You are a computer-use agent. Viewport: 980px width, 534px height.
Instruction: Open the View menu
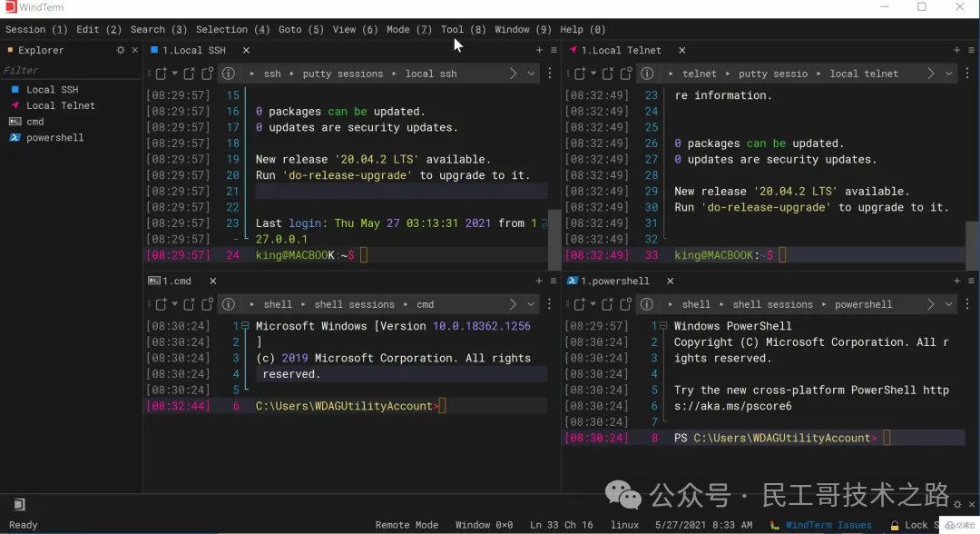click(355, 29)
